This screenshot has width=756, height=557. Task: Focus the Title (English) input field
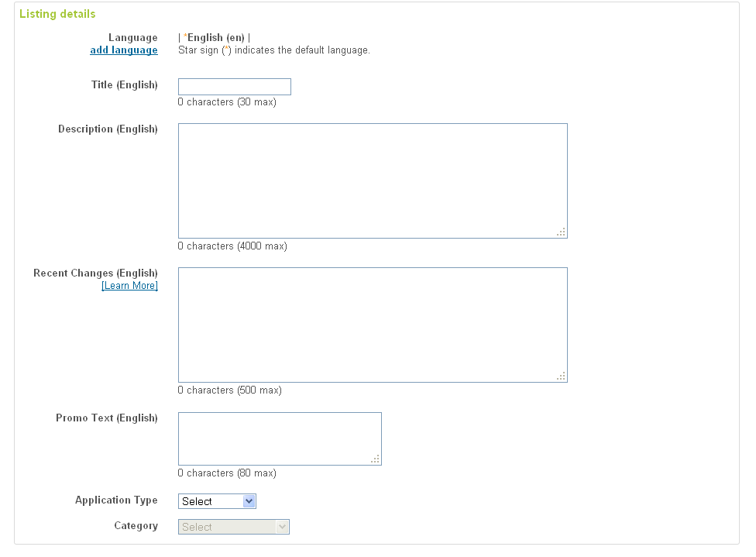click(235, 87)
